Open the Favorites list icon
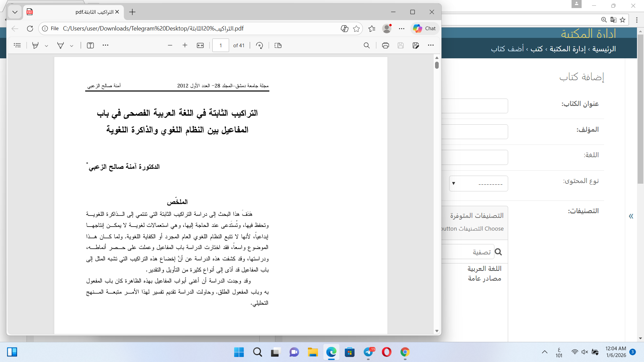The width and height of the screenshot is (644, 362). (372, 28)
